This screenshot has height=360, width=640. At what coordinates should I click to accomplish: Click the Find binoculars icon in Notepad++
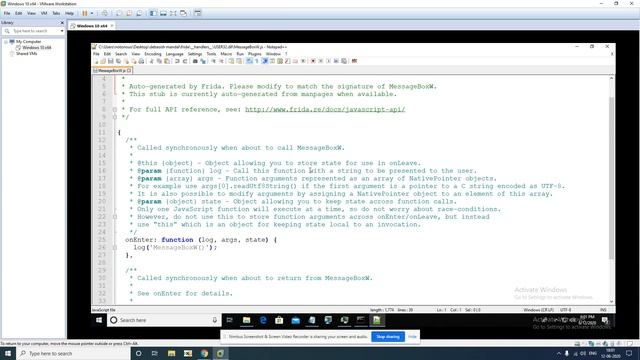click(195, 61)
